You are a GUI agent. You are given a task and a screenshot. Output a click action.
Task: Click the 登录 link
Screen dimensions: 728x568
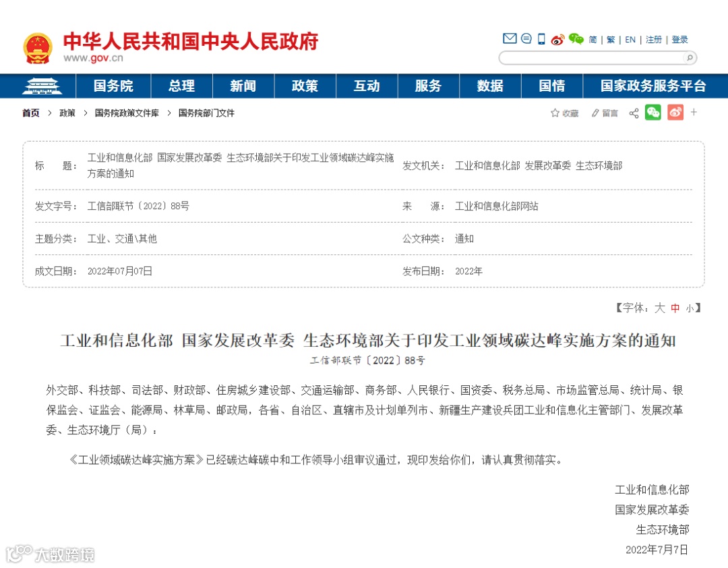click(679, 40)
